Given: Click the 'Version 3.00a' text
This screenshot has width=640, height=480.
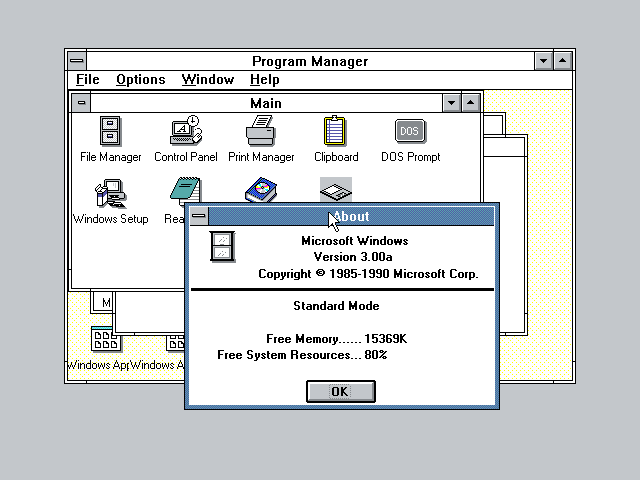Looking at the screenshot, I should pos(353,257).
